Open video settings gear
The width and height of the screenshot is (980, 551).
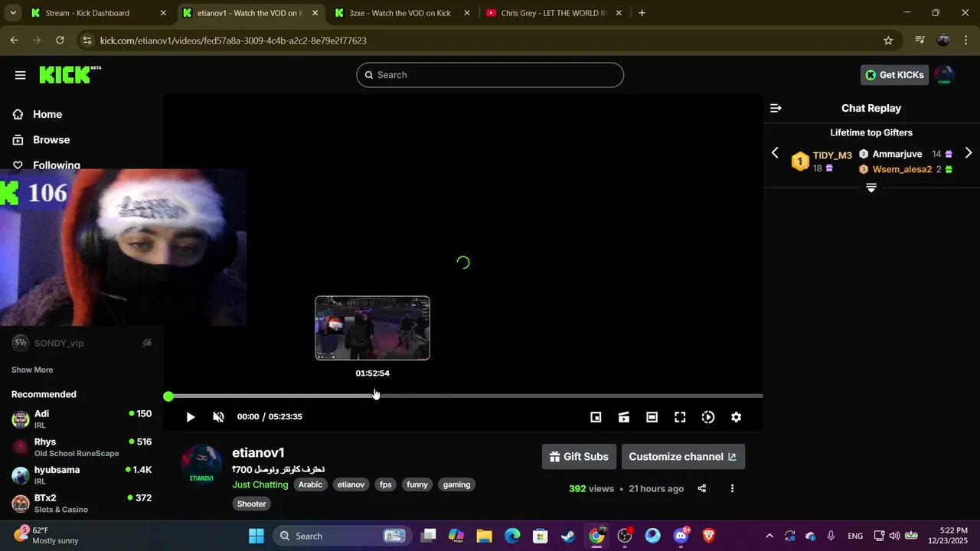tap(736, 417)
